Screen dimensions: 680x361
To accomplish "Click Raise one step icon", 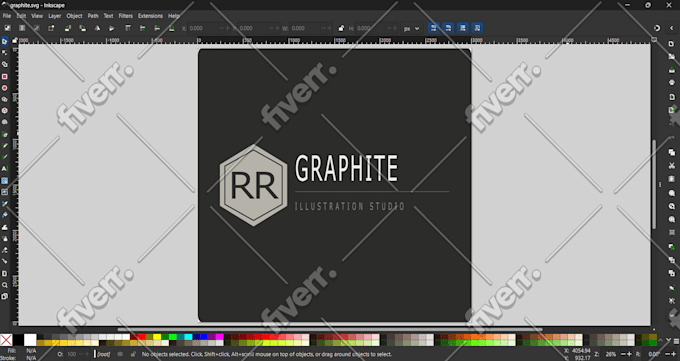I will [142, 28].
